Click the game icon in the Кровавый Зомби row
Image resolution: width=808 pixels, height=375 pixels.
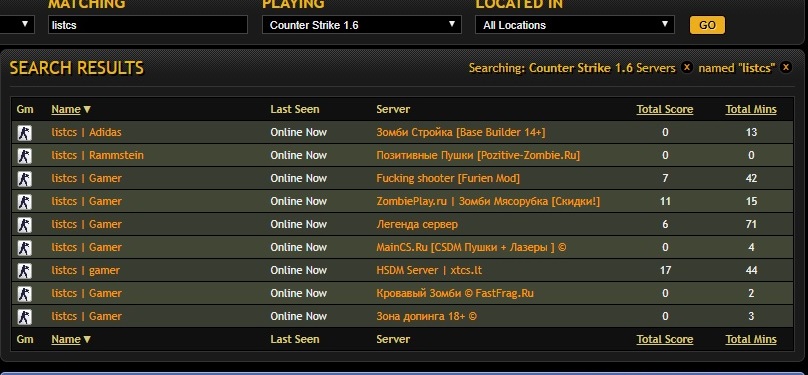24,294
